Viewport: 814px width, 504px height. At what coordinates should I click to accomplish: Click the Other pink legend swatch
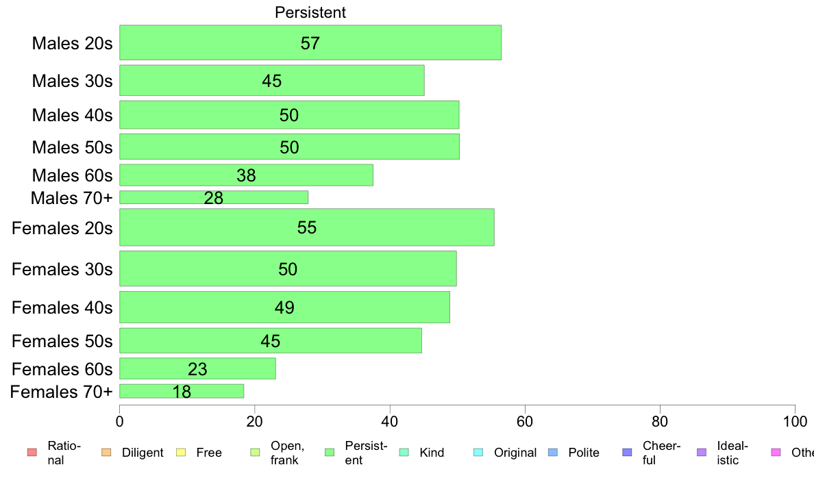tap(776, 453)
